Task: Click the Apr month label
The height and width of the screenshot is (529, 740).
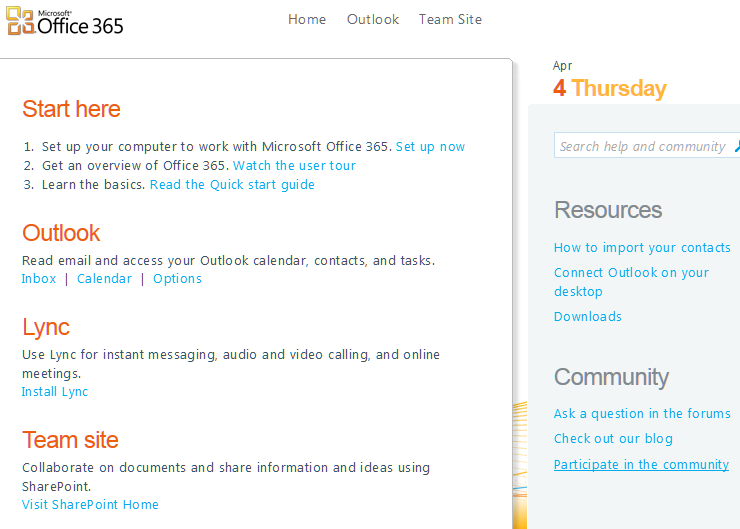Action: pyautogui.click(x=563, y=66)
